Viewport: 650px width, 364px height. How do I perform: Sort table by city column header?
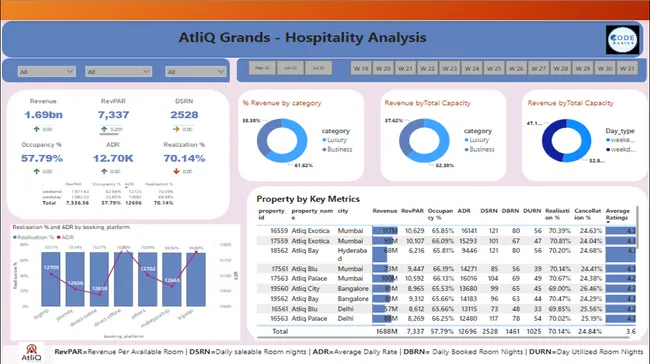pos(342,211)
